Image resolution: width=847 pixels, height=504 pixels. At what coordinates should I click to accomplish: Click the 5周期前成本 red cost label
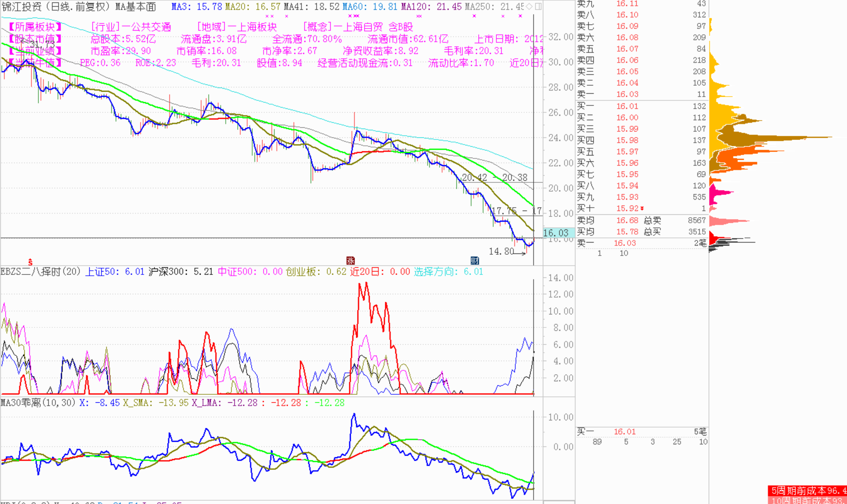click(807, 491)
